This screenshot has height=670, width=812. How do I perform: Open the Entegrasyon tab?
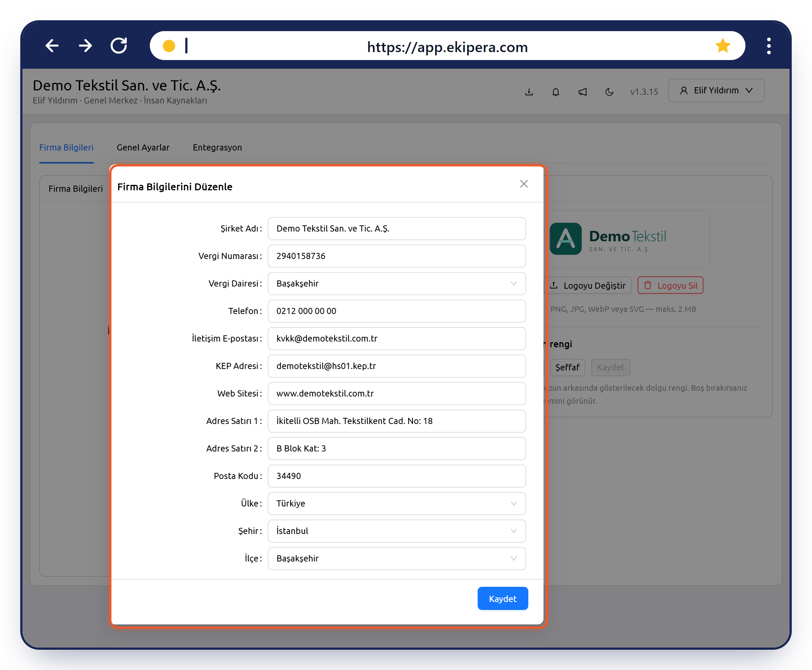(217, 148)
